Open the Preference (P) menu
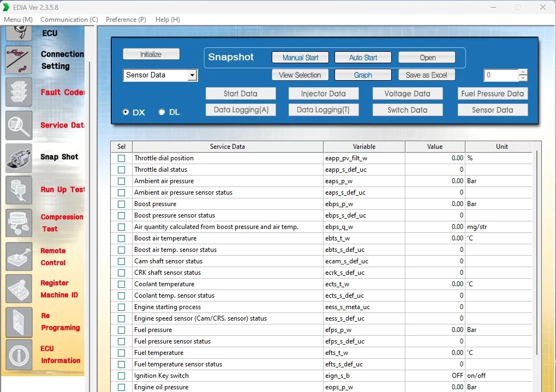Viewport: 556px width, 392px height. [x=125, y=20]
